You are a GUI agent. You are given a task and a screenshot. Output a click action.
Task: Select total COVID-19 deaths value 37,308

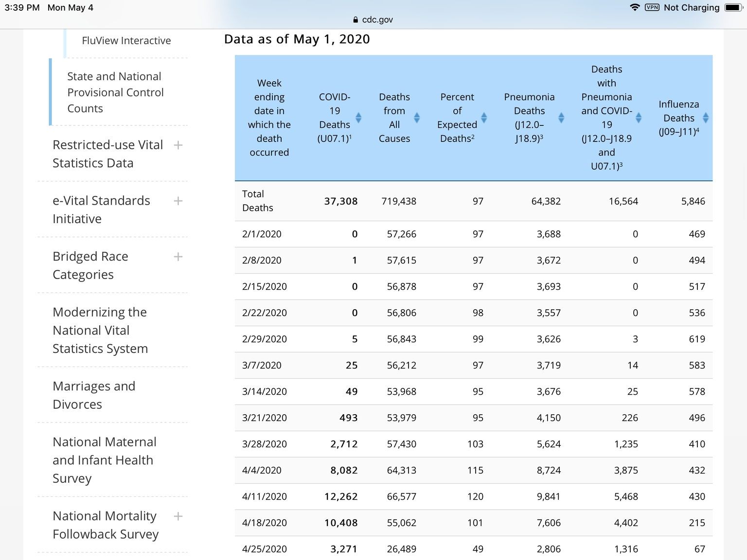[341, 201]
